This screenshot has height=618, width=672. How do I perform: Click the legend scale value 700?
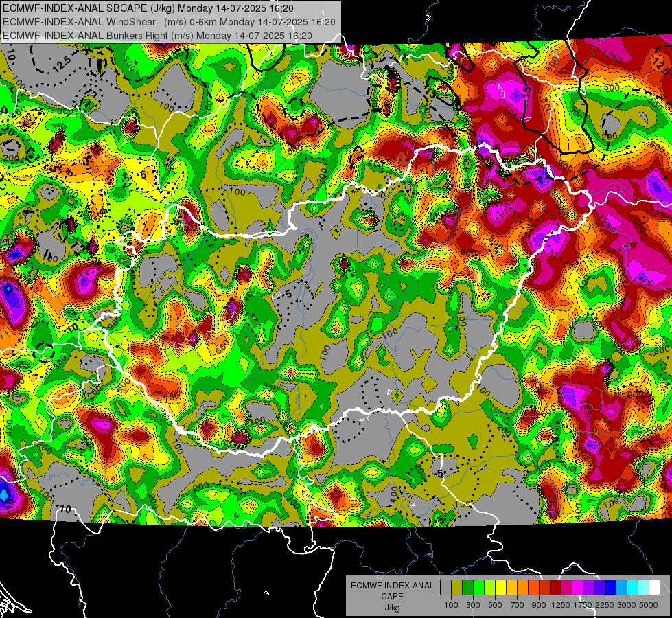[518, 605]
